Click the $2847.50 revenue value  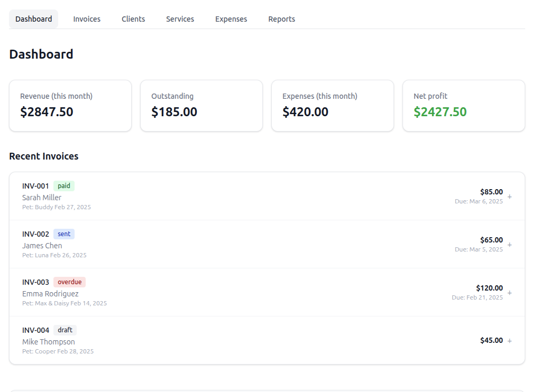(47, 112)
